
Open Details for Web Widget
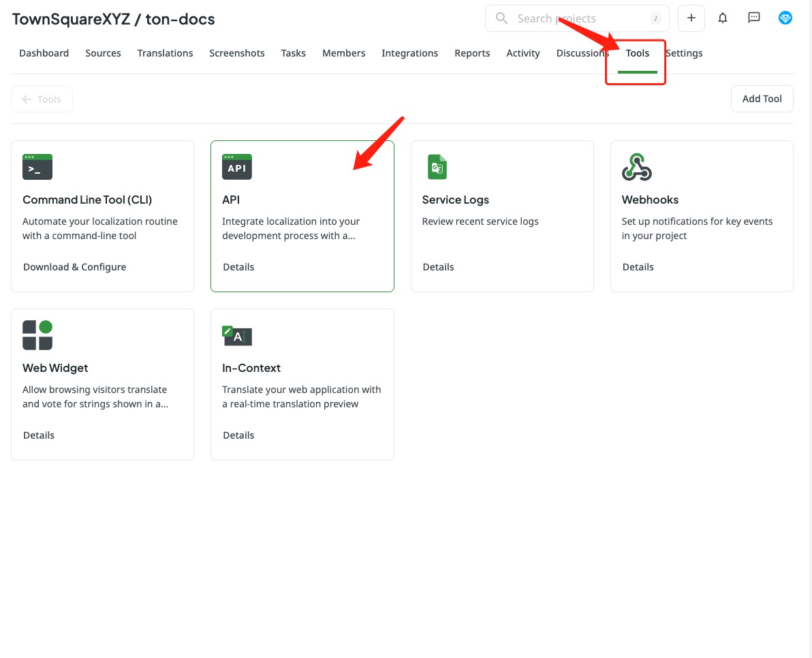tap(38, 435)
